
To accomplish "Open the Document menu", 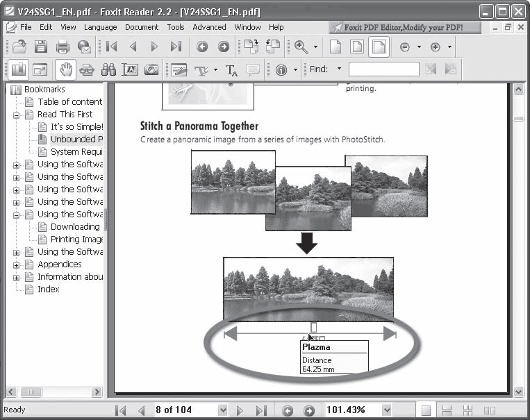I will point(142,27).
